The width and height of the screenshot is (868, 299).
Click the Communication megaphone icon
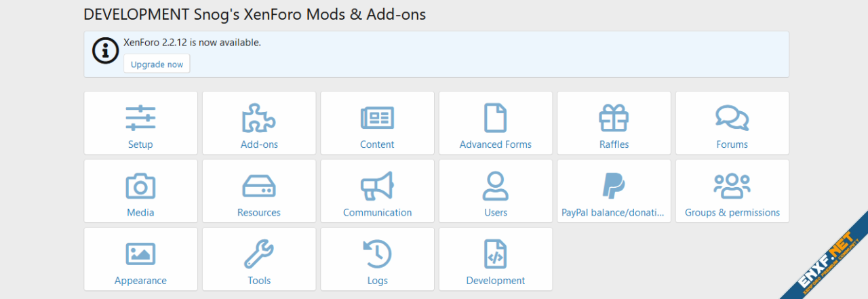coord(377,186)
